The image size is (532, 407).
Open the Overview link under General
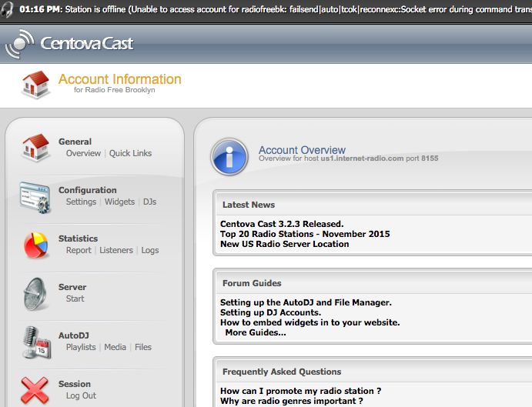(83, 153)
